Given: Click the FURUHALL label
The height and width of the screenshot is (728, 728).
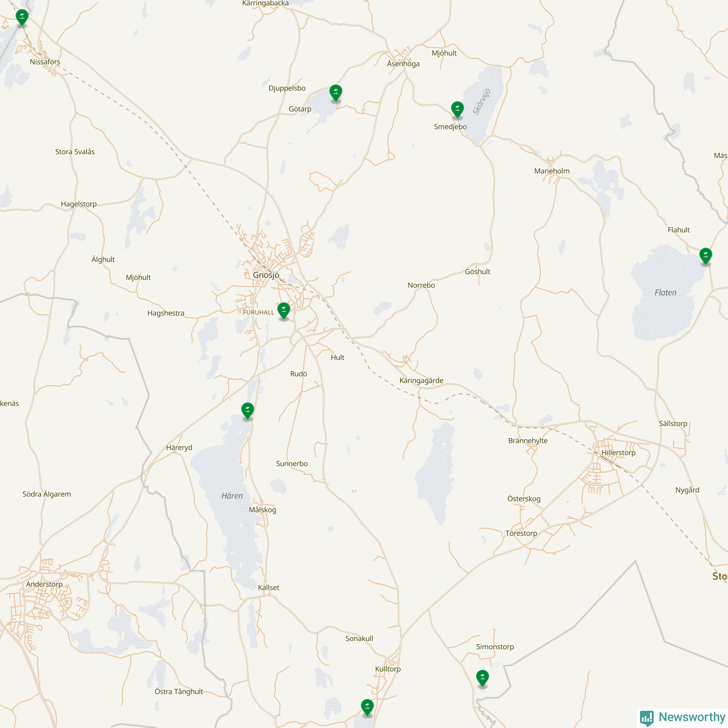Looking at the screenshot, I should point(258,312).
